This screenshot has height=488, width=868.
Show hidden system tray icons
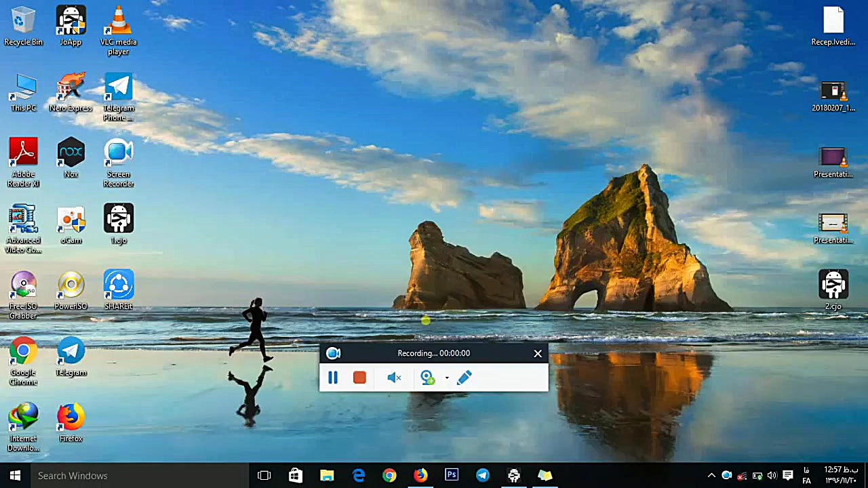click(x=711, y=476)
